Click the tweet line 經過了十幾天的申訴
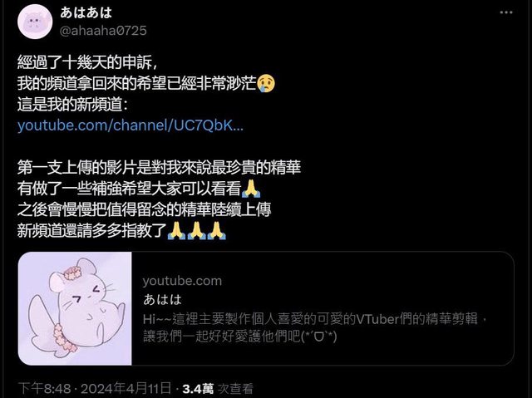 87,62
